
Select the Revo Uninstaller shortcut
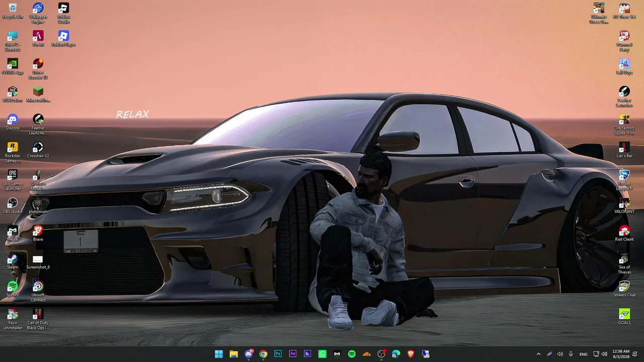(13, 319)
